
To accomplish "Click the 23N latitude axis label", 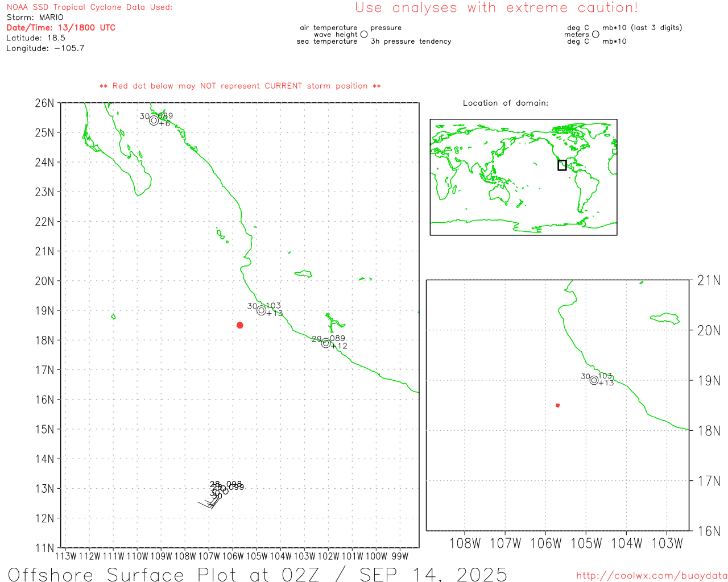I will coord(44,192).
